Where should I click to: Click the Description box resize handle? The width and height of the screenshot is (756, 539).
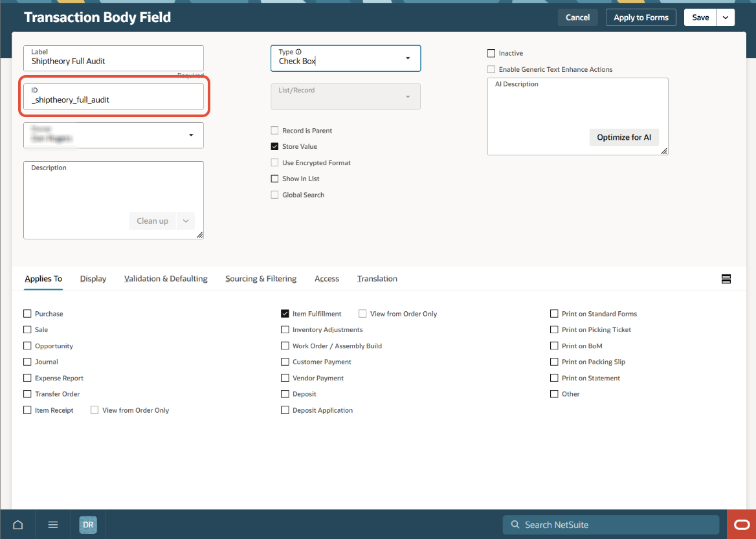(199, 235)
